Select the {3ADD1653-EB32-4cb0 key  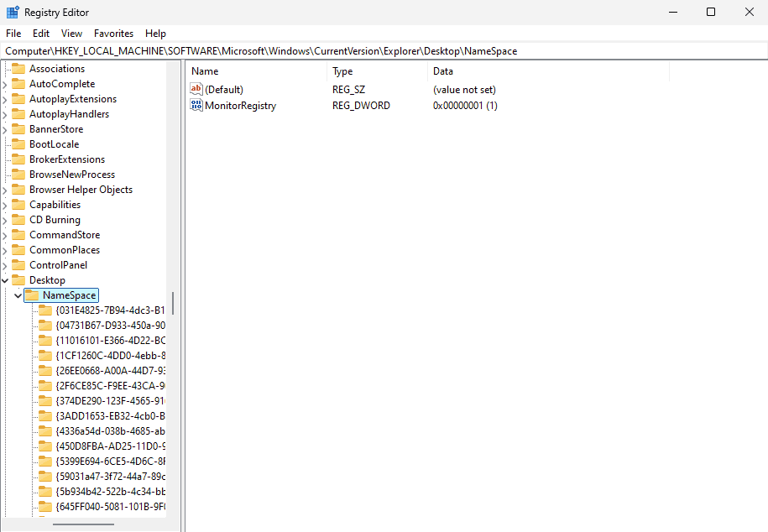(x=111, y=416)
